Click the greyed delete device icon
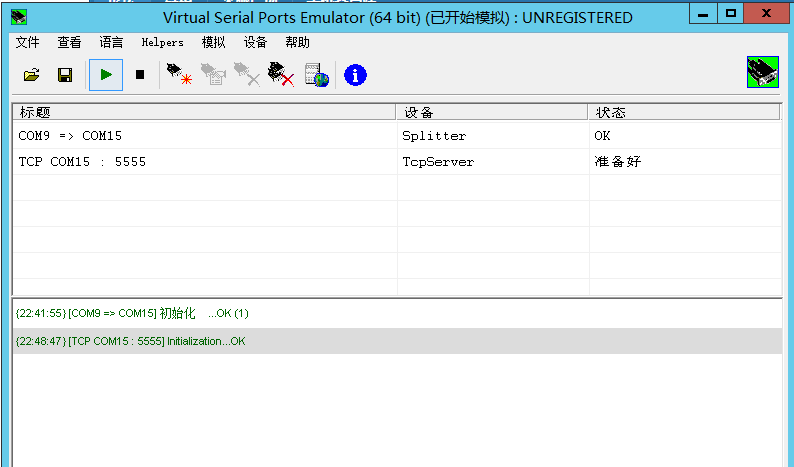 tap(247, 74)
